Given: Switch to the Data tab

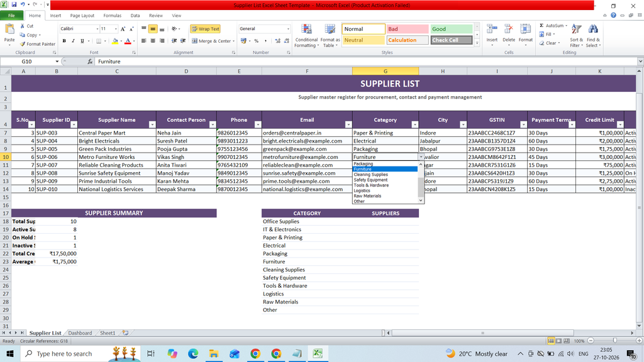Looking at the screenshot, I should 135,16.
